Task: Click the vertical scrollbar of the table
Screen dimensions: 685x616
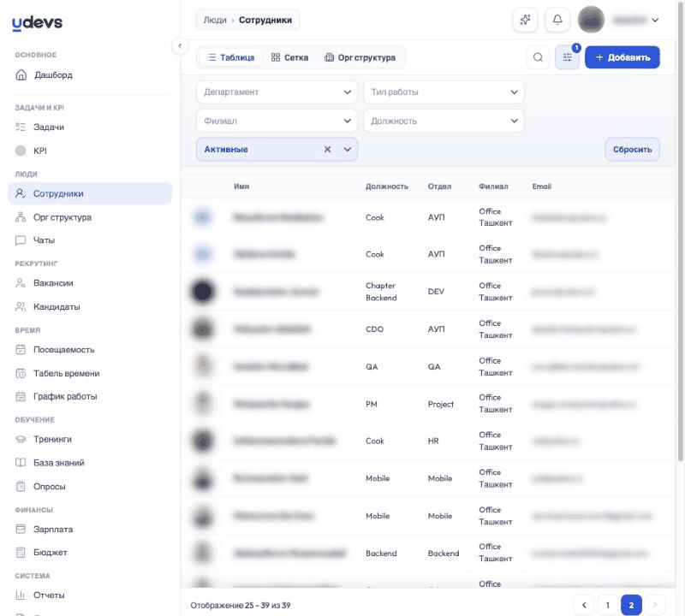Action: [680, 230]
